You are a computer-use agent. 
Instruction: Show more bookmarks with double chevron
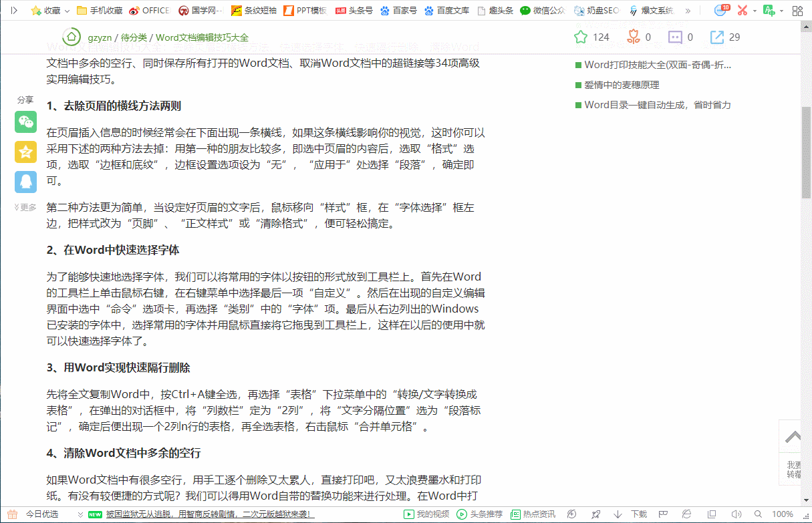688,11
